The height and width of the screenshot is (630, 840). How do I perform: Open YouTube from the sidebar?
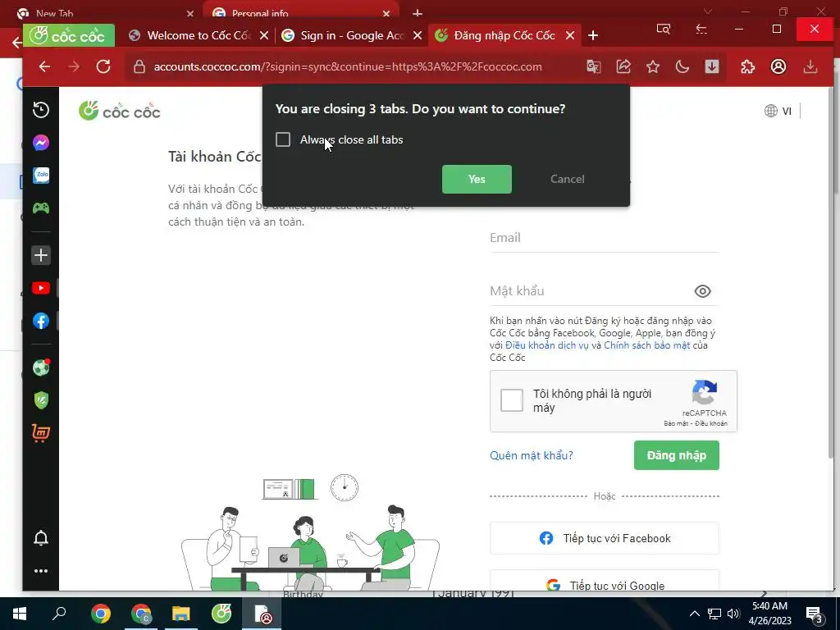click(41, 288)
